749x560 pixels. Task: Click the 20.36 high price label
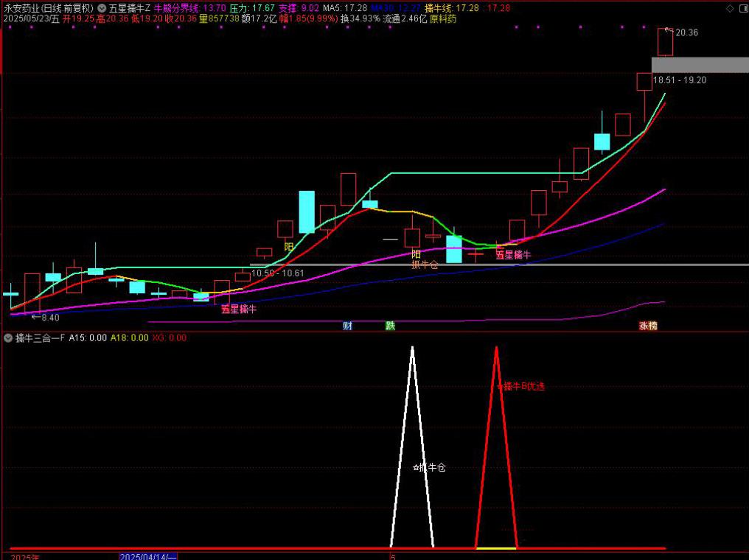pyautogui.click(x=686, y=32)
